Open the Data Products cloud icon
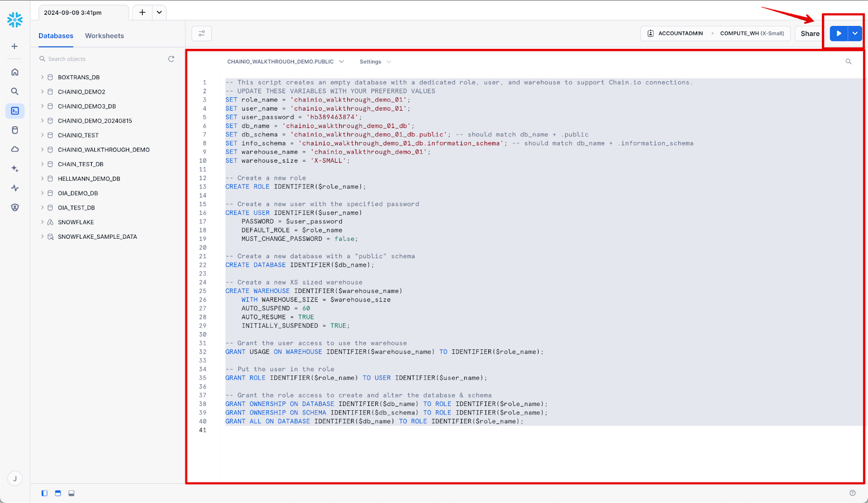The width and height of the screenshot is (868, 503). point(15,149)
